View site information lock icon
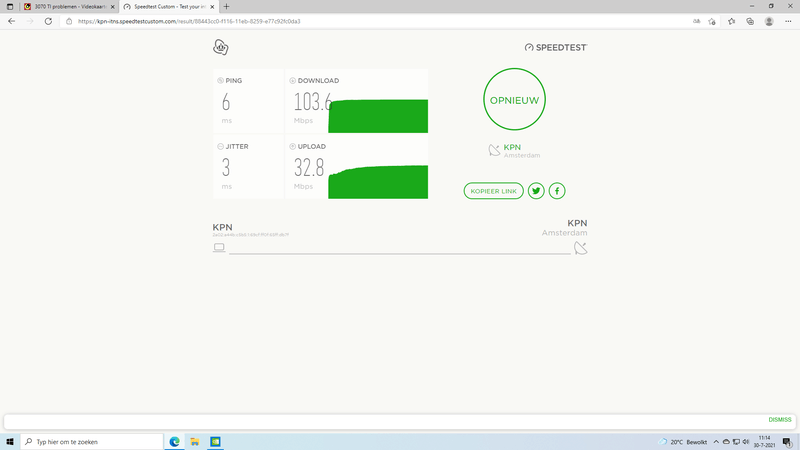 [x=69, y=21]
